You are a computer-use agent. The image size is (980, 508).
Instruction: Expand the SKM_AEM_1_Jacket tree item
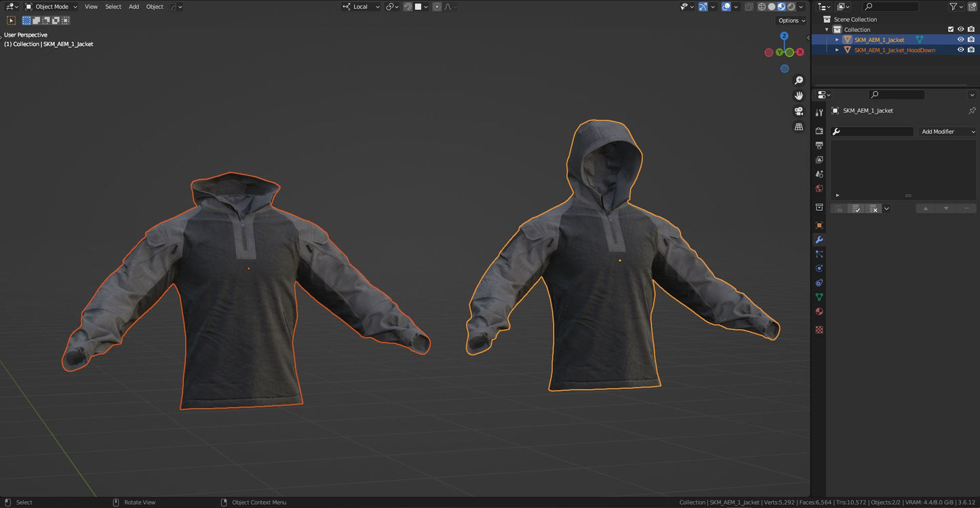(x=836, y=39)
